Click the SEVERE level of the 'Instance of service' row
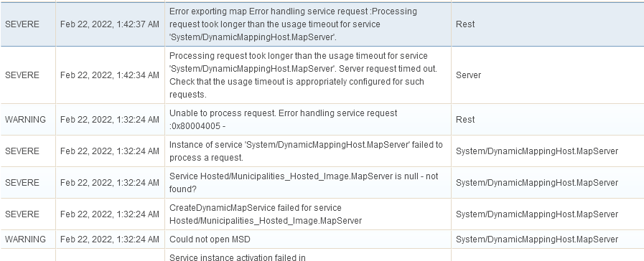This screenshot has width=644, height=261. coord(22,151)
